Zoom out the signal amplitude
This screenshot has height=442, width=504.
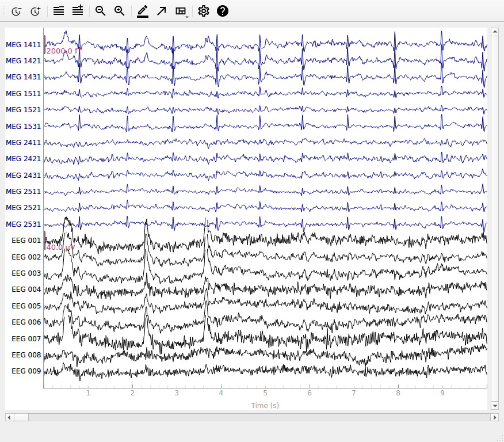[100, 11]
